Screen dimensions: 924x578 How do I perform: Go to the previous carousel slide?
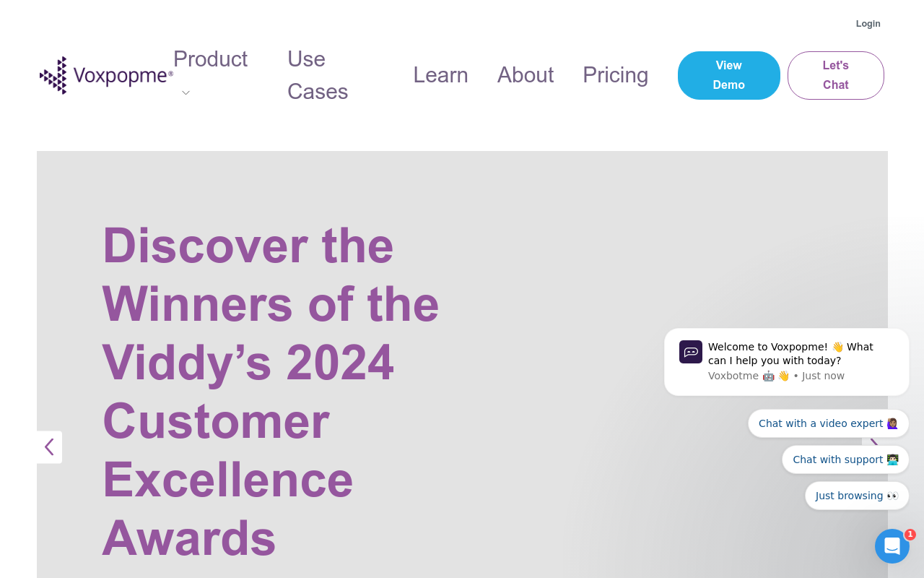(49, 447)
